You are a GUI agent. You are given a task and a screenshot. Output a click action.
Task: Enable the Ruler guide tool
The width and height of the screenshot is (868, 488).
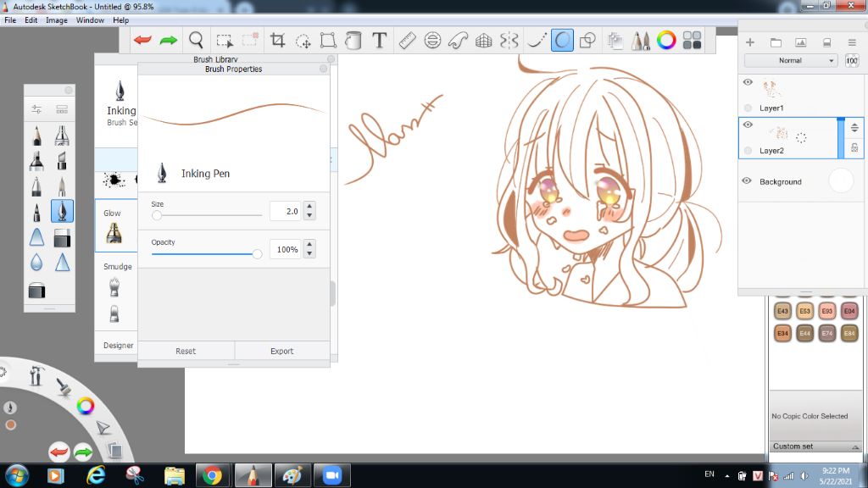(x=407, y=40)
